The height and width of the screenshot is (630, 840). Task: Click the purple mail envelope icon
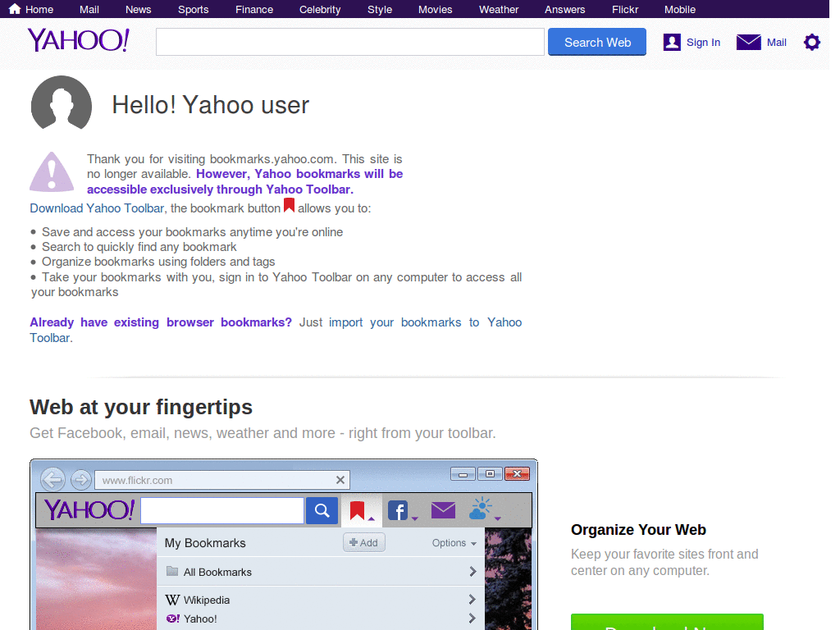(x=748, y=42)
